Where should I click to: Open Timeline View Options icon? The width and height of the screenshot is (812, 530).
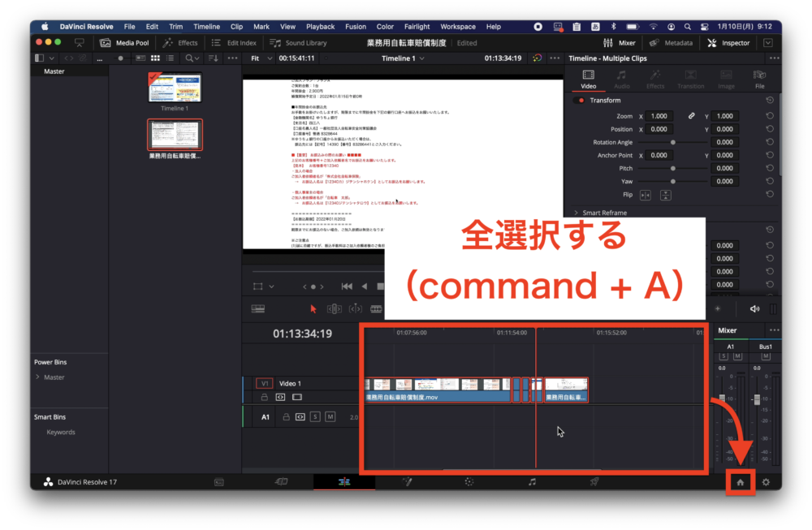[x=258, y=309]
